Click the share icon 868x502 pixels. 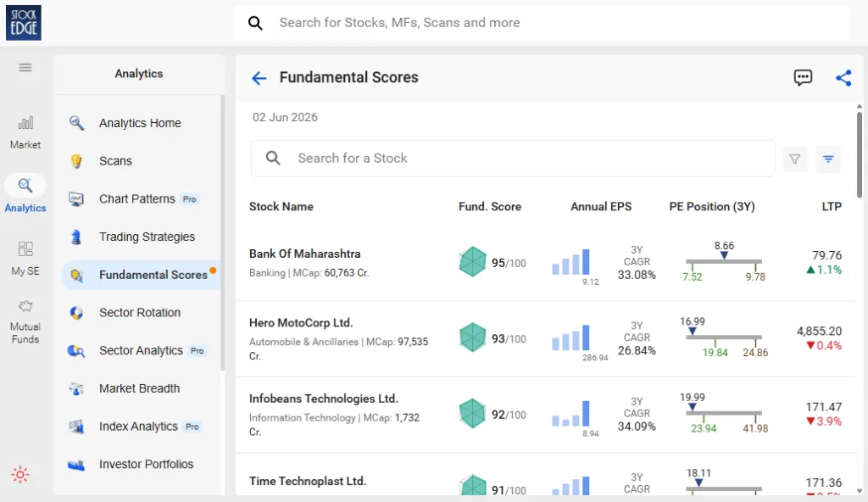click(843, 77)
